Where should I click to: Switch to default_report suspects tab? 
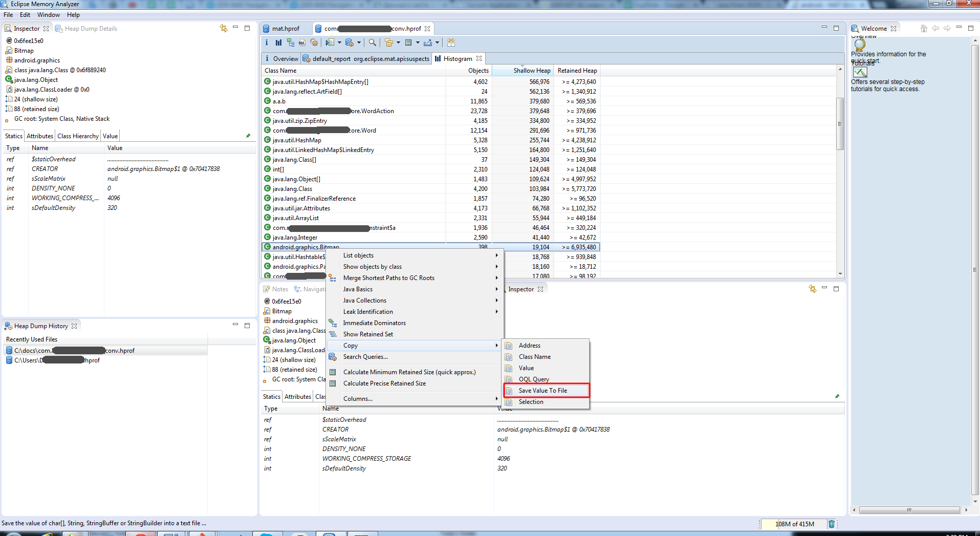point(366,59)
